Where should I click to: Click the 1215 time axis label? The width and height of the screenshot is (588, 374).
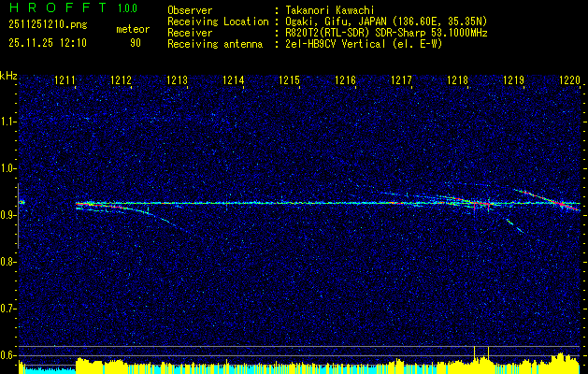pos(289,80)
